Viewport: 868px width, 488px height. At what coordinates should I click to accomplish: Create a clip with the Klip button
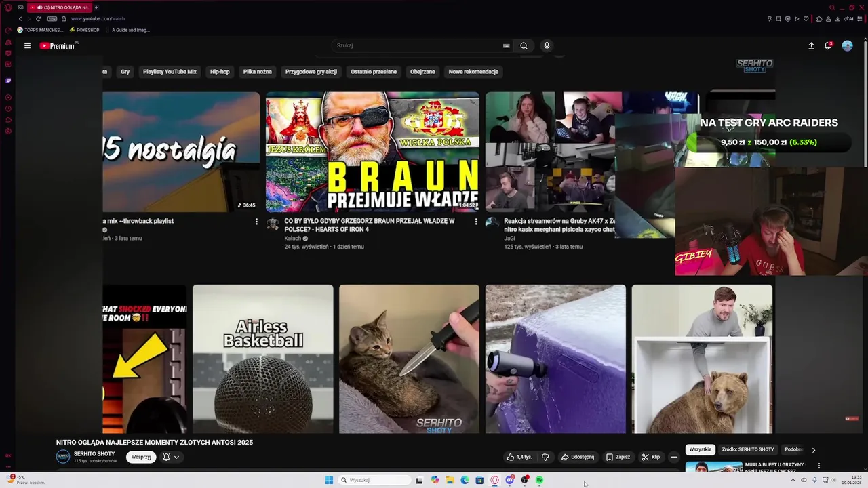tap(651, 457)
